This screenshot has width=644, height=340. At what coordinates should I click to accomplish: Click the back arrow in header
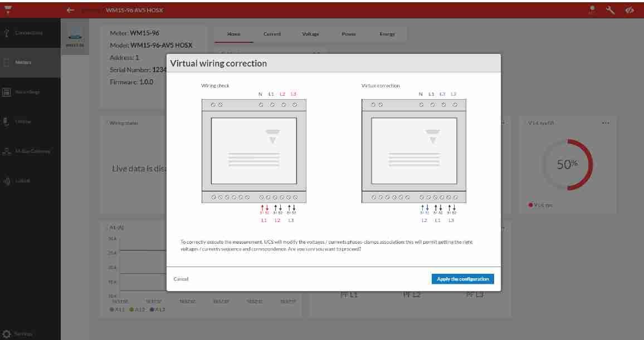coord(70,10)
